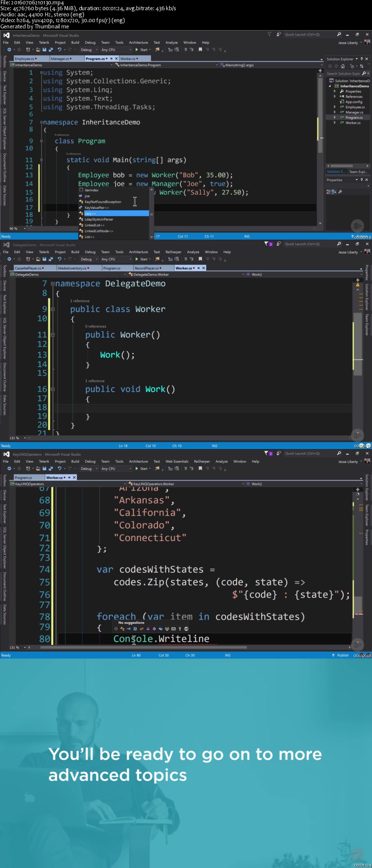Open ReSharper menu in DelegateDemo window
Screen dimensions: 372x868
tap(173, 252)
